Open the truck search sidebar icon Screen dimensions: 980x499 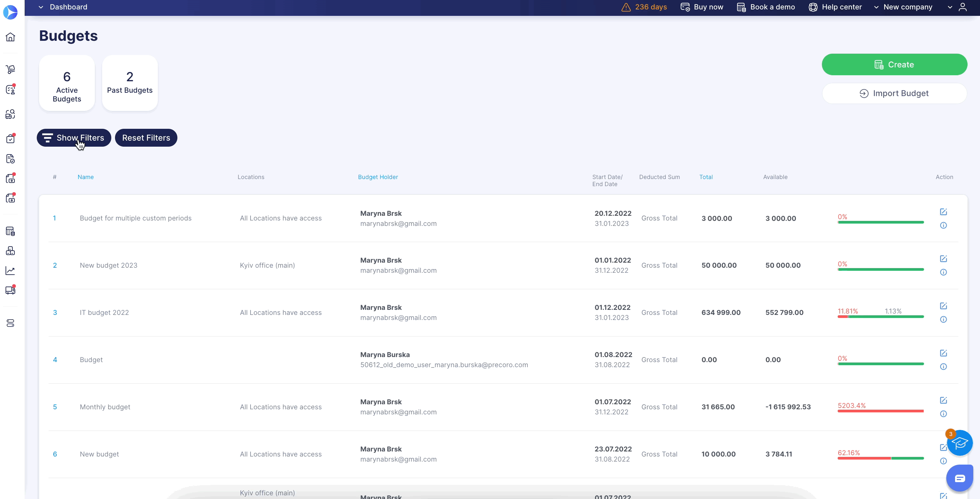10,114
